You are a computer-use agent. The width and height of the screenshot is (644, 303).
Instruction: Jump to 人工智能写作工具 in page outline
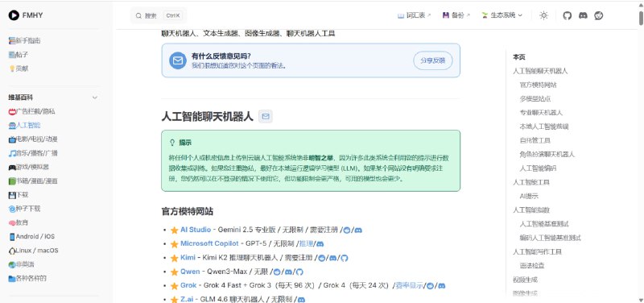pos(537,251)
